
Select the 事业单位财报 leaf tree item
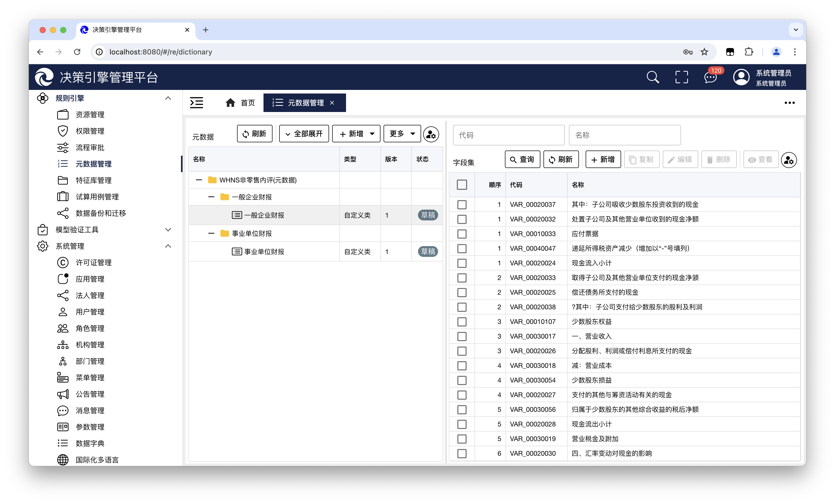(x=264, y=252)
